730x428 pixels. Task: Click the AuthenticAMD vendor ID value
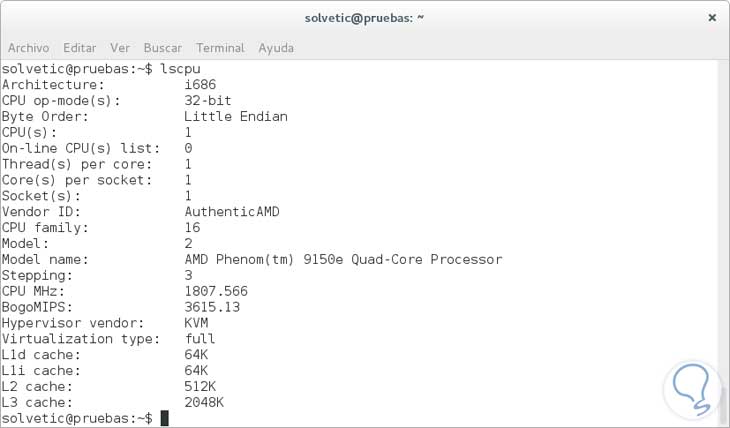pyautogui.click(x=232, y=211)
